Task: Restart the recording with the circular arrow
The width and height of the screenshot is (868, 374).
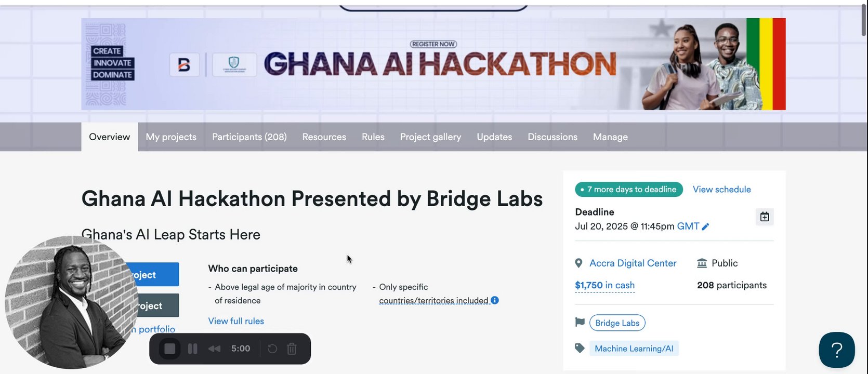Action: click(272, 349)
